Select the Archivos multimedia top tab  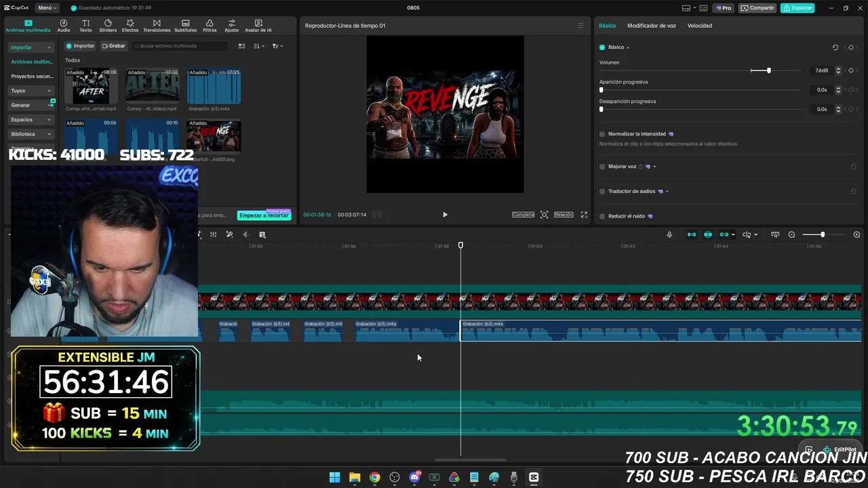(28, 26)
